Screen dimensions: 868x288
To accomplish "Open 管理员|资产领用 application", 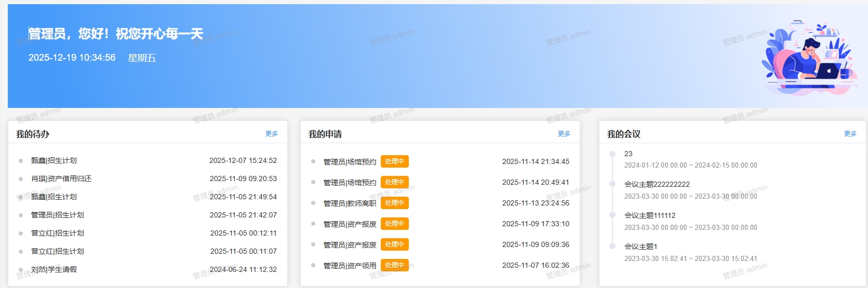I will tap(350, 266).
